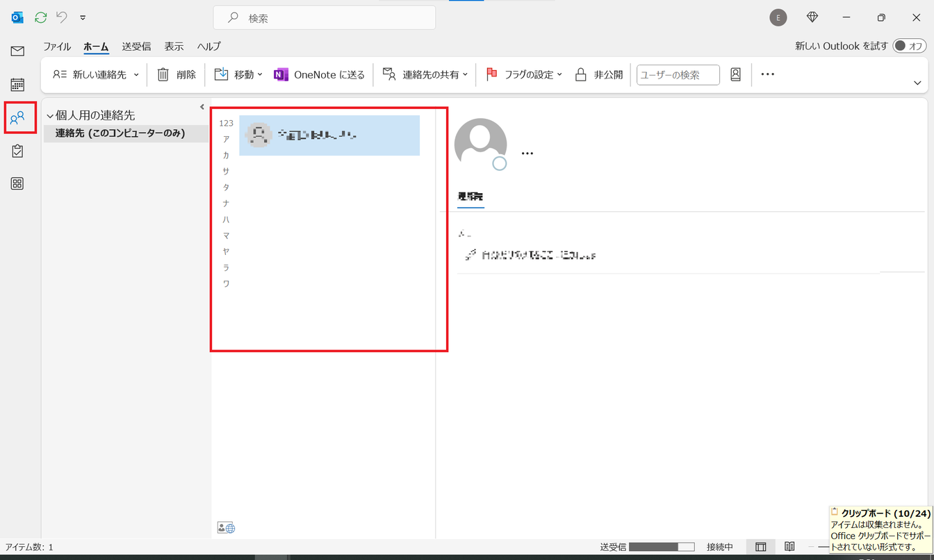Open the ファイル menu tab
Screen dimensions: 934x560
point(57,47)
